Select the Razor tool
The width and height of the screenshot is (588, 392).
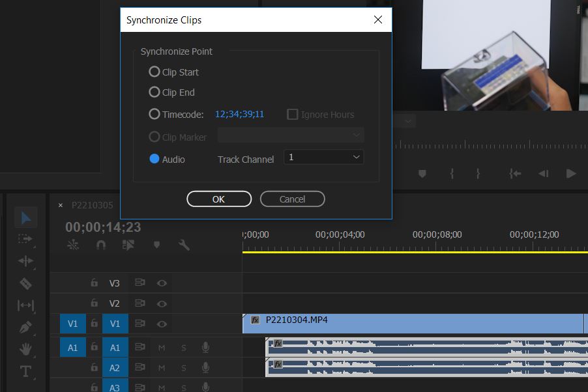point(25,284)
